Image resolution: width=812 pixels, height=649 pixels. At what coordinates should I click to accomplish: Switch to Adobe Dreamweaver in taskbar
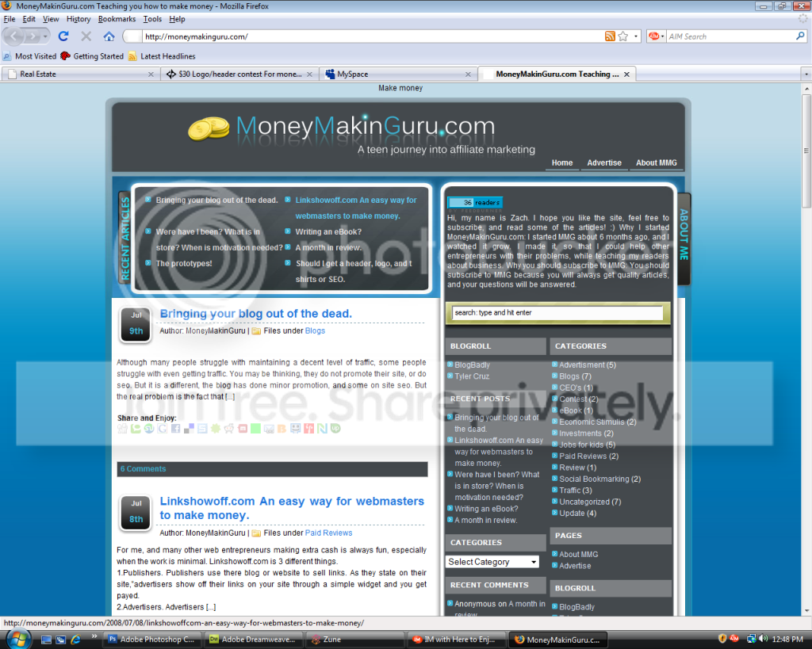pyautogui.click(x=253, y=639)
